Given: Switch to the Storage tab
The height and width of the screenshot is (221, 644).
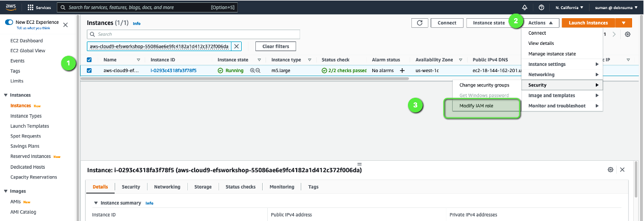Looking at the screenshot, I should tap(203, 187).
